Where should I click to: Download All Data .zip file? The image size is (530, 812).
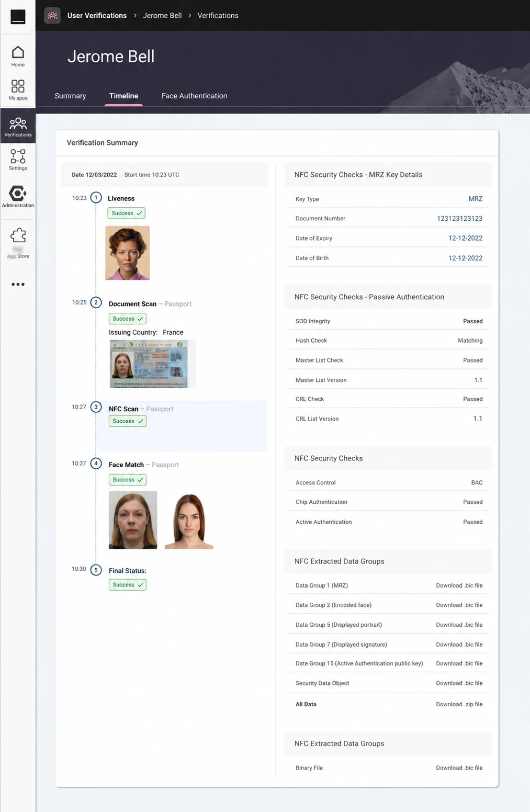(x=459, y=704)
